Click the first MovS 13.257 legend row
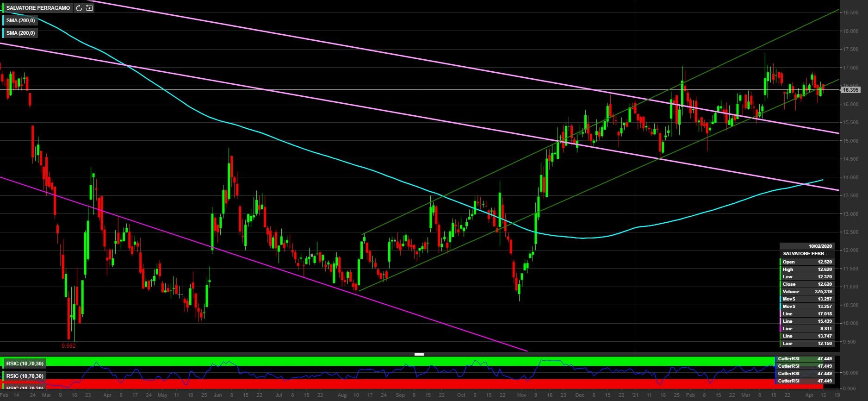Screen dimensions: 868x401 coord(807,299)
